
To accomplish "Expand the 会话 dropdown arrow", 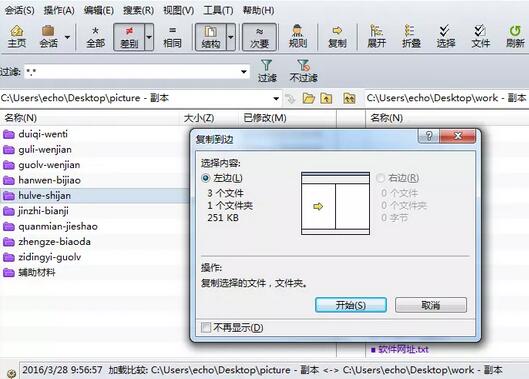I will click(67, 37).
